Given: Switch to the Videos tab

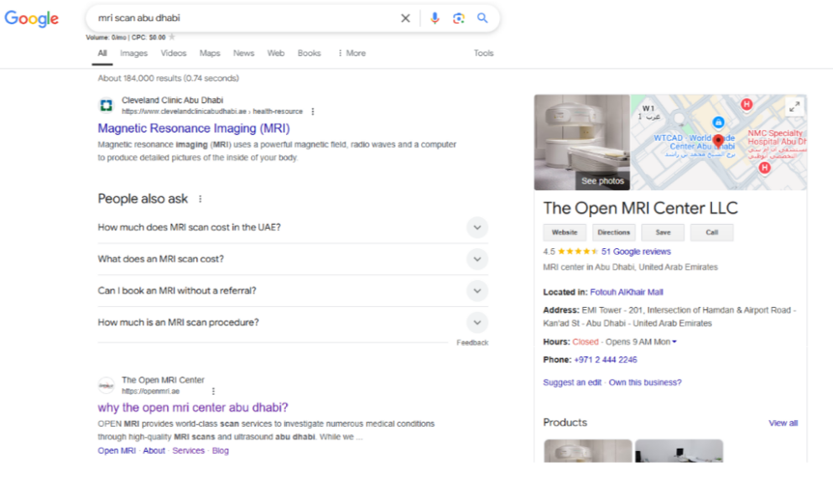Looking at the screenshot, I should click(174, 53).
